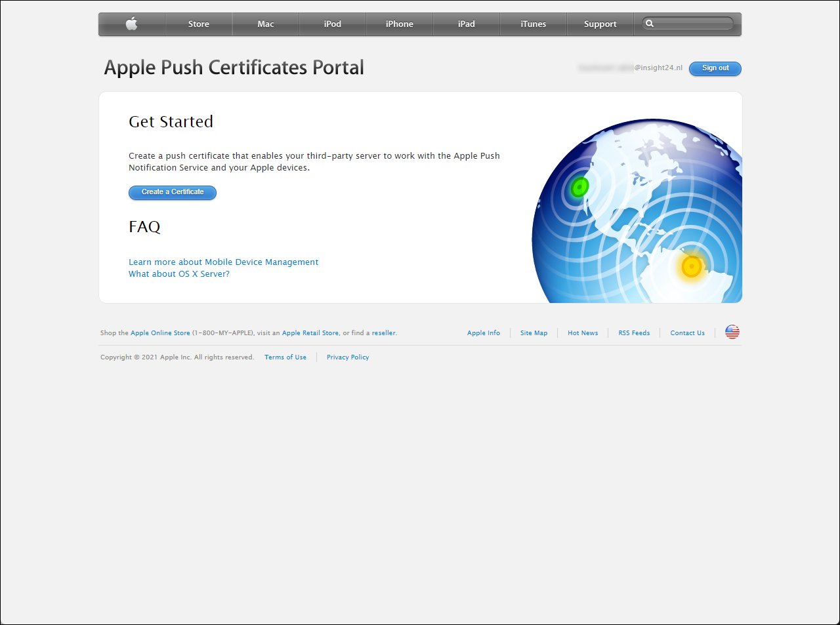Click the search magnifier icon
This screenshot has width=840, height=625.
[x=650, y=24]
